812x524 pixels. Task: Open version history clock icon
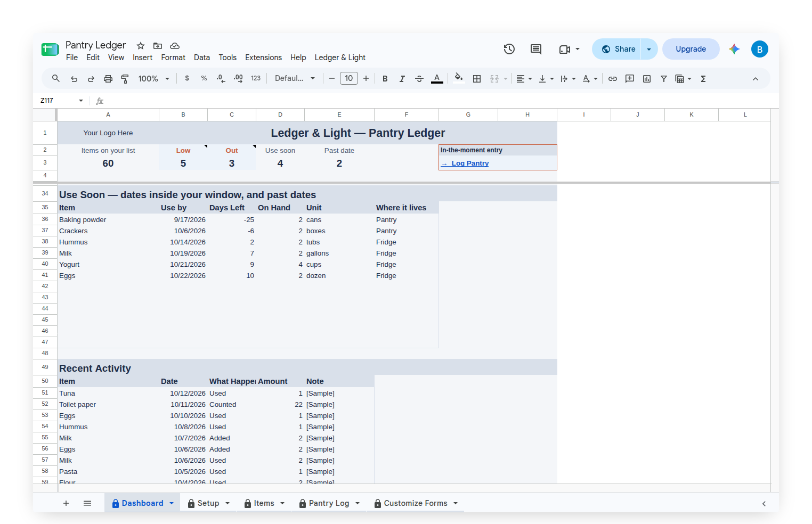coord(509,49)
